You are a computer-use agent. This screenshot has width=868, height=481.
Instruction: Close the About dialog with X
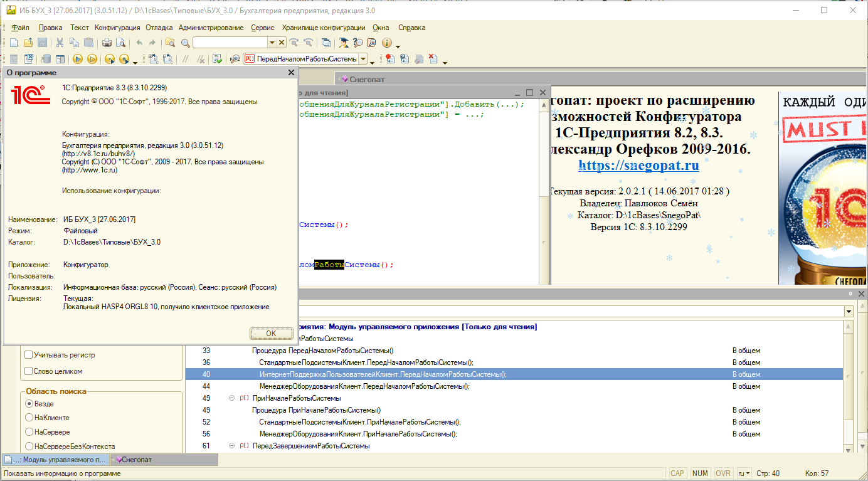(x=291, y=73)
